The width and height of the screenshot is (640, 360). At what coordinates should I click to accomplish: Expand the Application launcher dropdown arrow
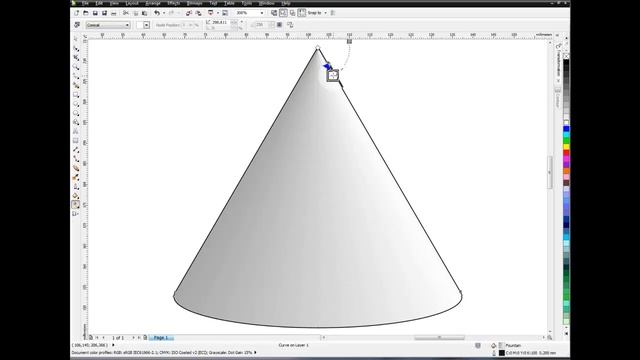click(218, 13)
